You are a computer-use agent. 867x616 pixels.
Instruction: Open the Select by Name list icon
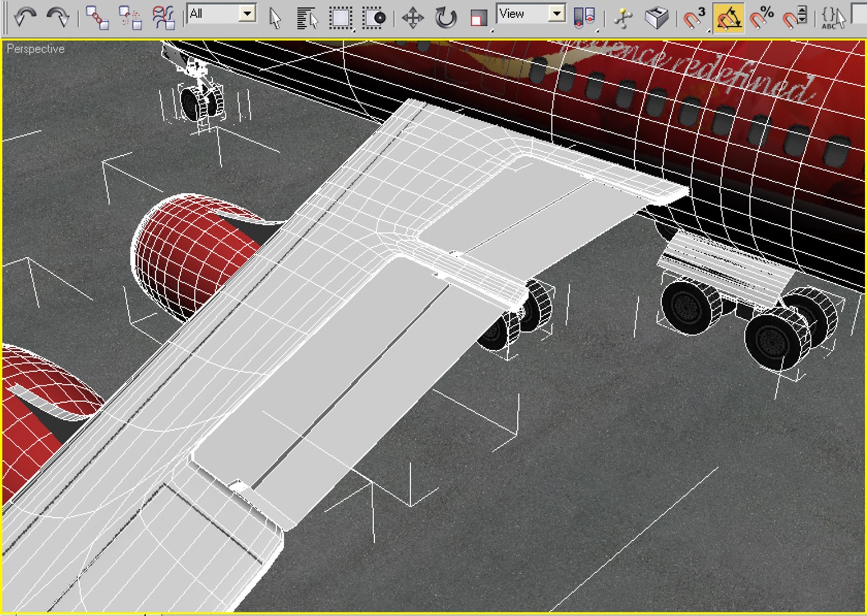[x=307, y=18]
